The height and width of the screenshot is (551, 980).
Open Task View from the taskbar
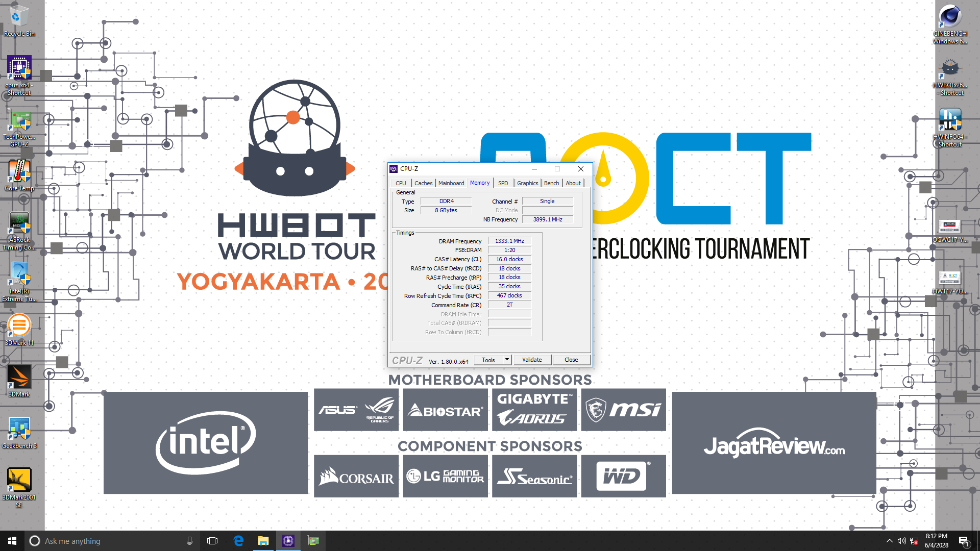pos(212,541)
